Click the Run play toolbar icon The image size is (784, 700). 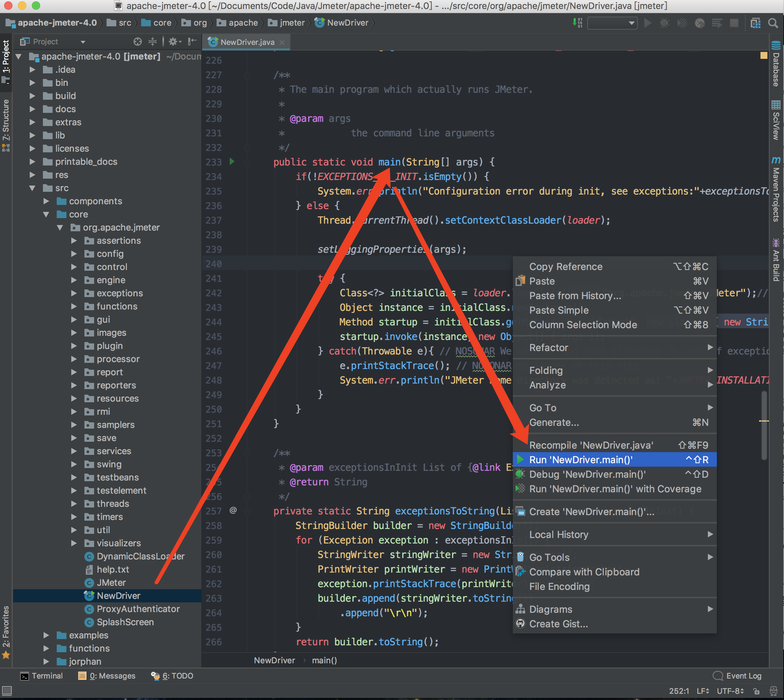(648, 23)
